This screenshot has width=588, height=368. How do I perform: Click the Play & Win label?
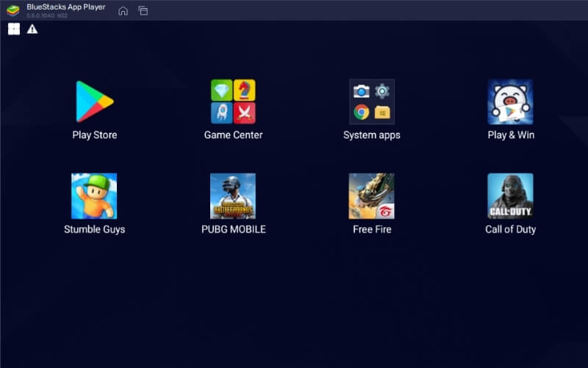click(511, 135)
